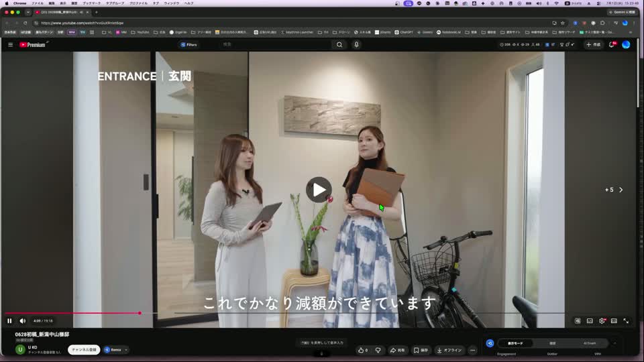Click the search magnifier button
This screenshot has height=362, width=644.
pos(339,44)
